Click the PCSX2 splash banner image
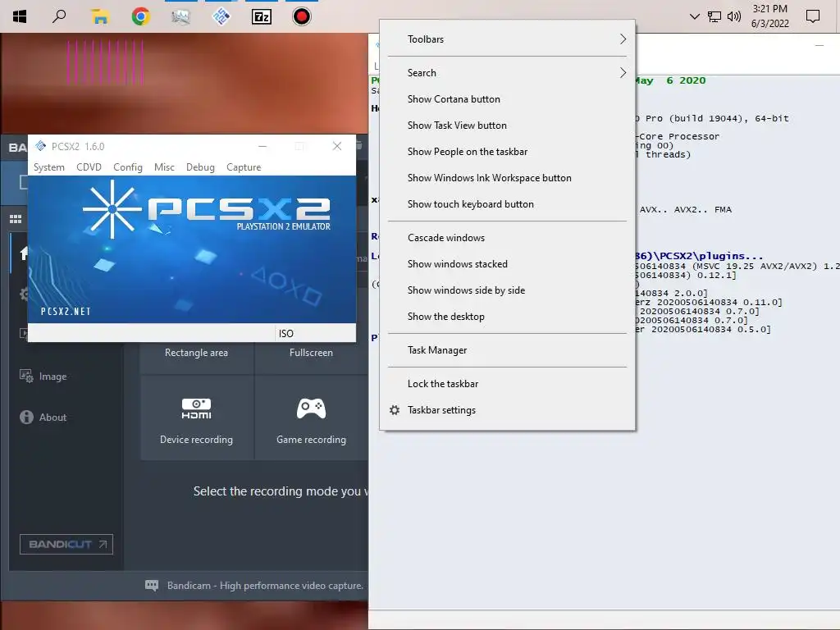 click(x=192, y=249)
